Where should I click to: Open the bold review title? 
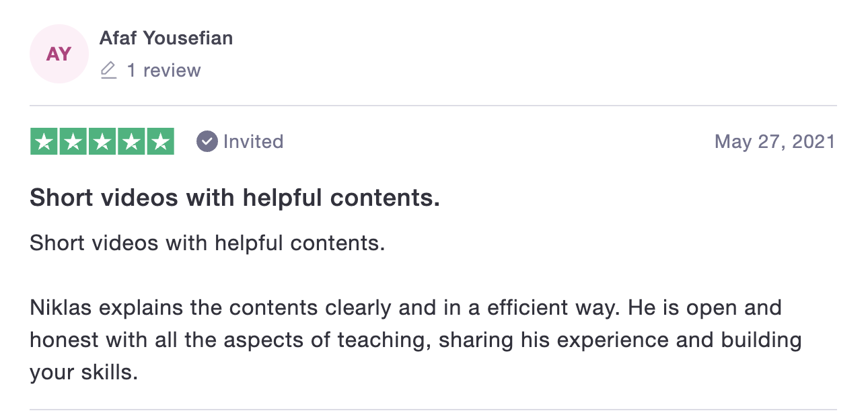pos(235,198)
